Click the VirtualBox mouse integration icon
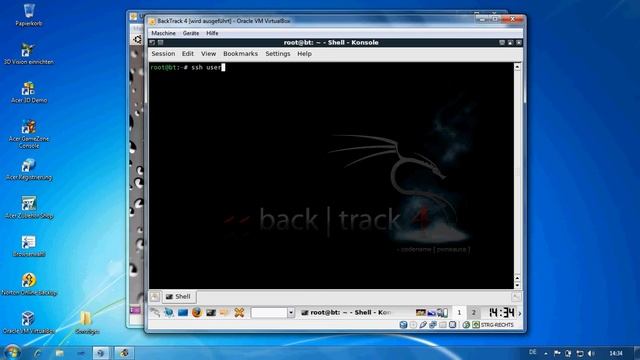This screenshot has width=640, height=360. click(x=466, y=325)
